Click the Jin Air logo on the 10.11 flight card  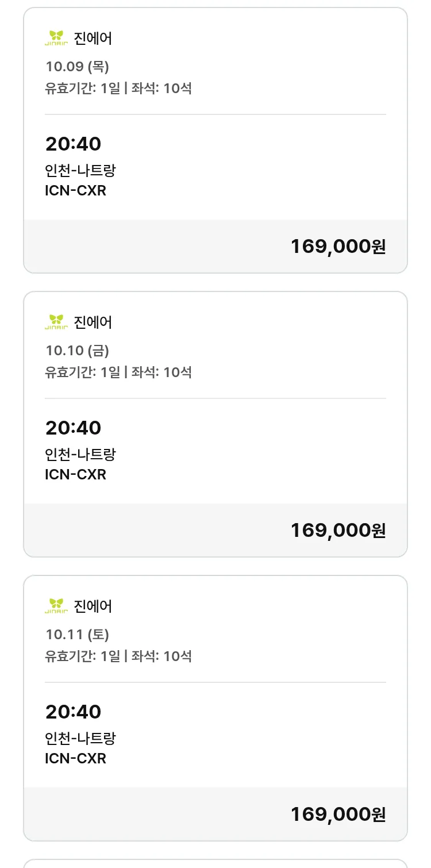56,606
